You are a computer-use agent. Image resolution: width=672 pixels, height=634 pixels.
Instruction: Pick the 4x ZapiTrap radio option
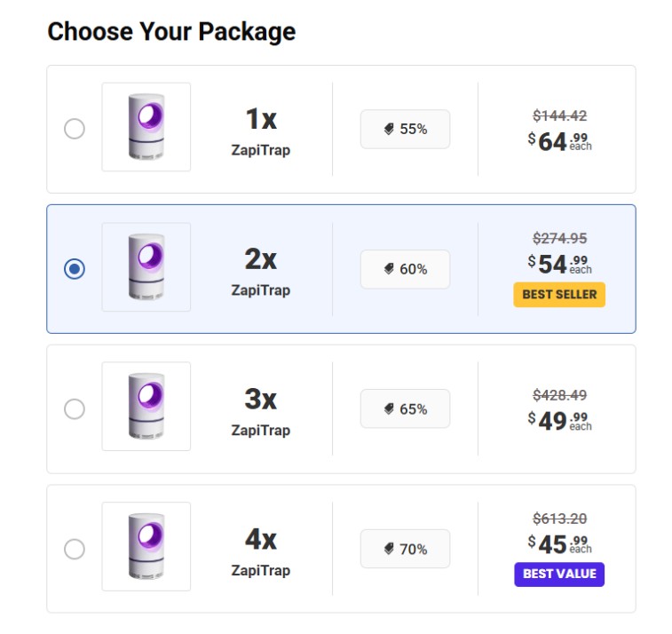[75, 549]
